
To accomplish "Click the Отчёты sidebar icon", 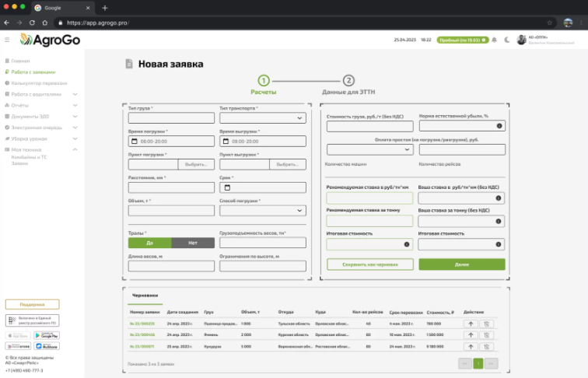I will tap(7, 105).
